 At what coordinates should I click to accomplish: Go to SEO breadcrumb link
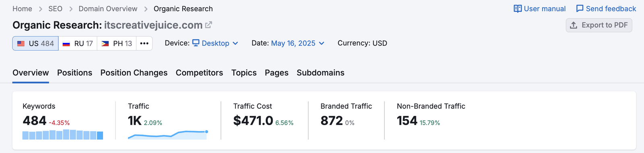55,8
